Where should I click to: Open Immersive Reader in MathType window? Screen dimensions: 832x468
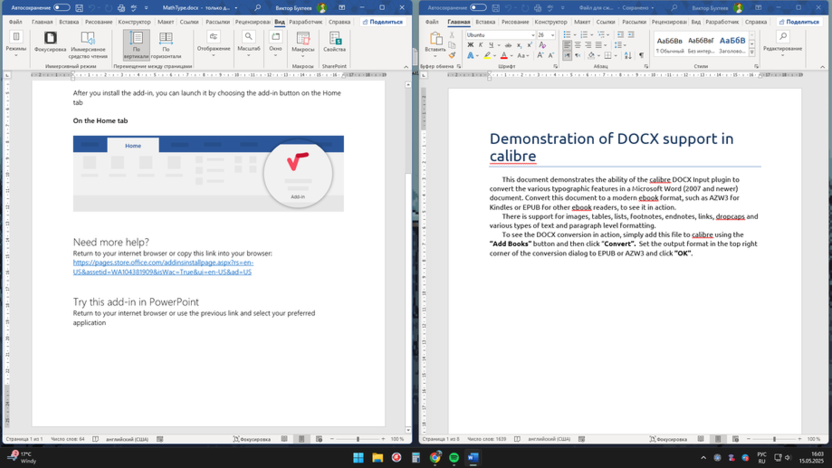pos(88,45)
